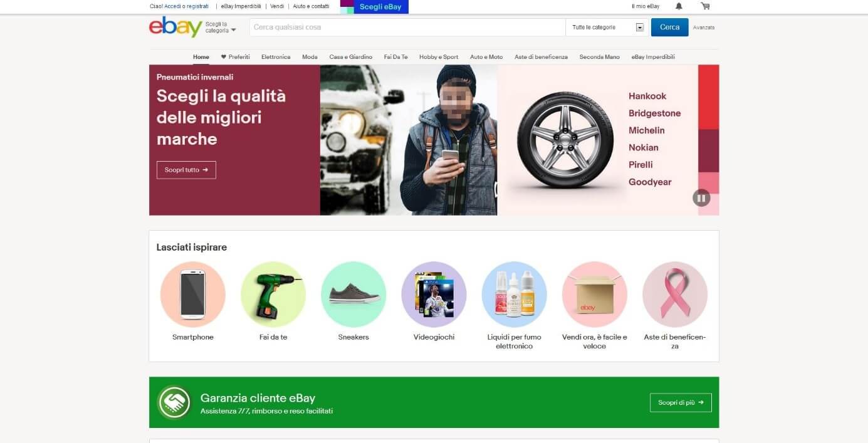Open the Seconda Mano menu item

(600, 57)
